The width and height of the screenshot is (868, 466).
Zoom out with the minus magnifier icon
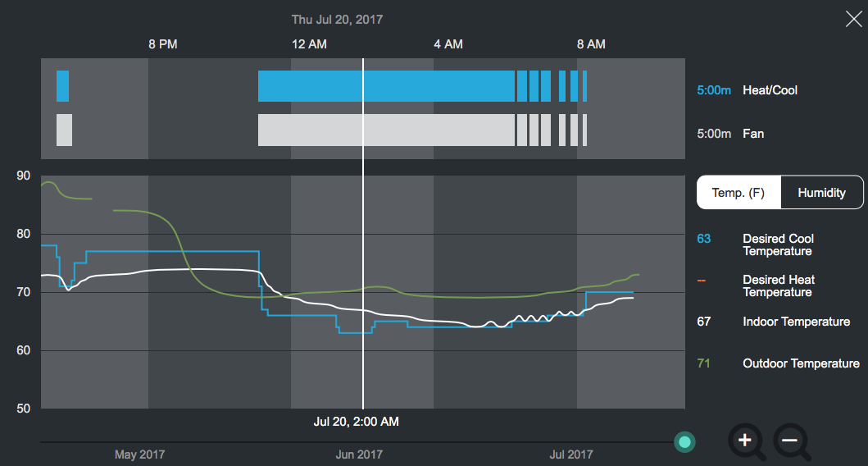tap(792, 441)
